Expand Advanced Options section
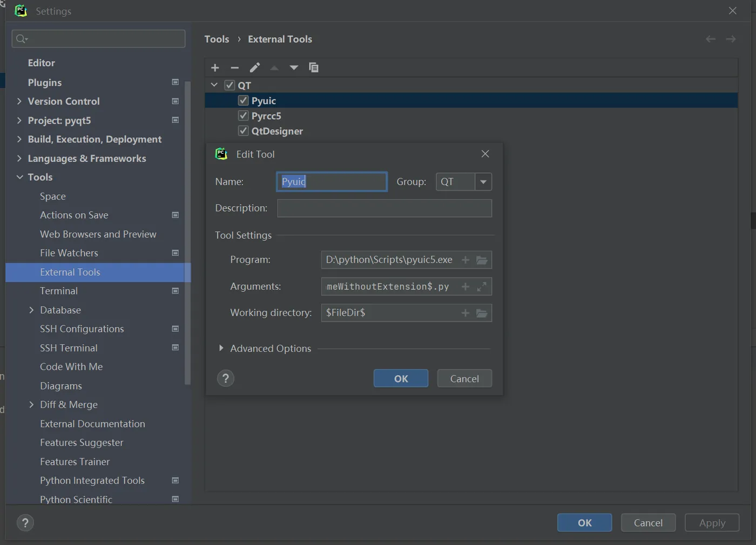 (x=221, y=348)
